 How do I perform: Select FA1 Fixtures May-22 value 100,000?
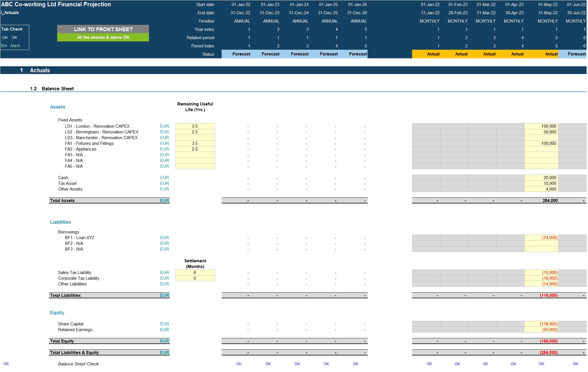click(541, 143)
